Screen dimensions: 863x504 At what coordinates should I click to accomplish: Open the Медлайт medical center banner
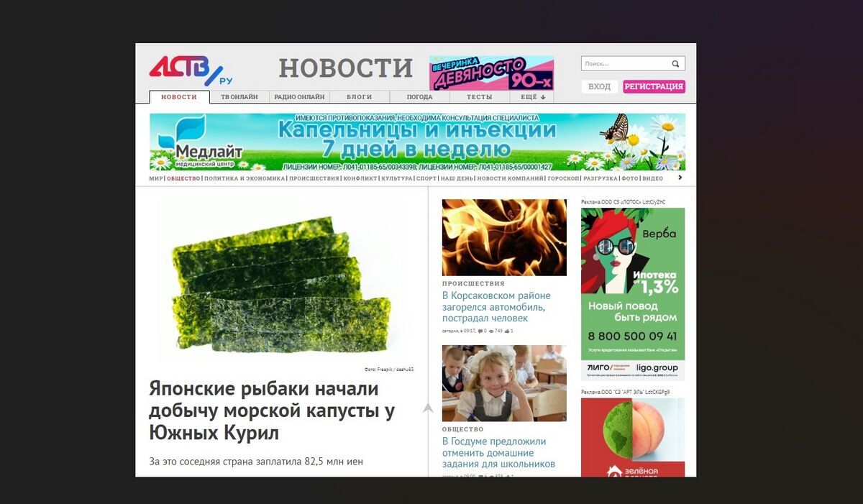click(417, 142)
